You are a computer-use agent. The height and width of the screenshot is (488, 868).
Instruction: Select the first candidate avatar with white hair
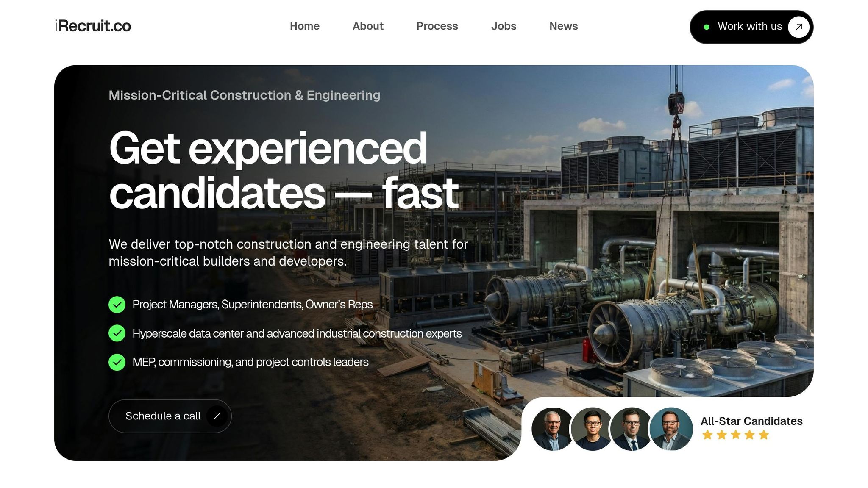(x=553, y=429)
